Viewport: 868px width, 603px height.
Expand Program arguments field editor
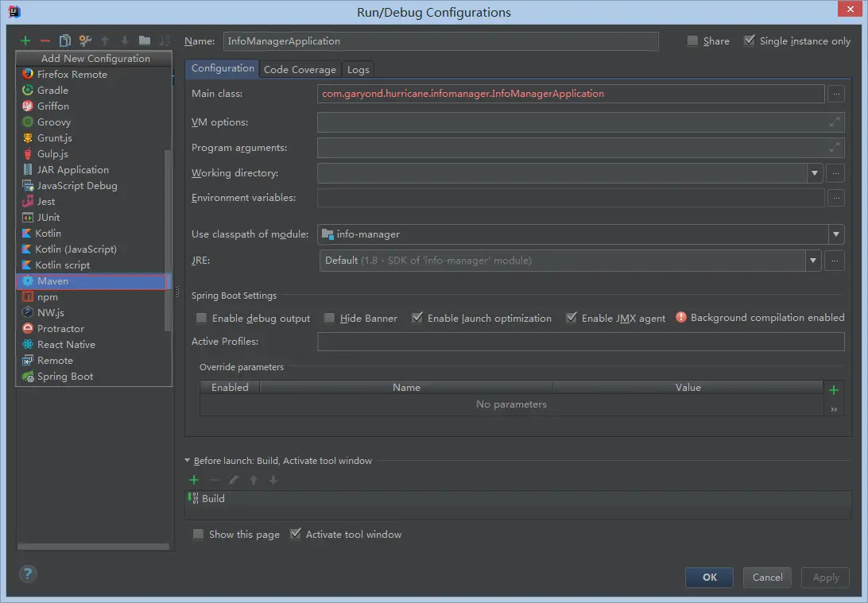[x=835, y=147]
